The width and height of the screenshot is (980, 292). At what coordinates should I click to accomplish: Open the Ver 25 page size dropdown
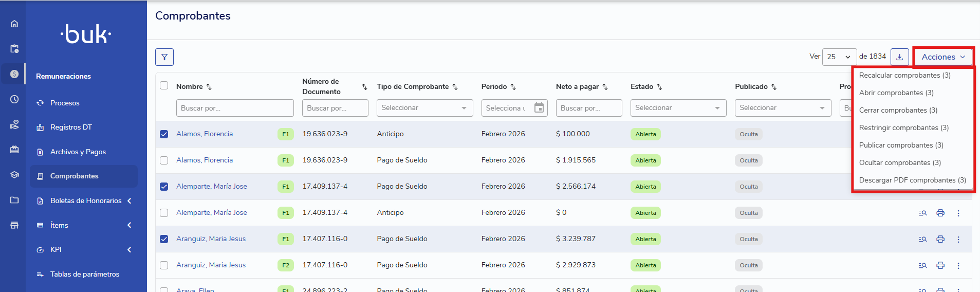839,57
